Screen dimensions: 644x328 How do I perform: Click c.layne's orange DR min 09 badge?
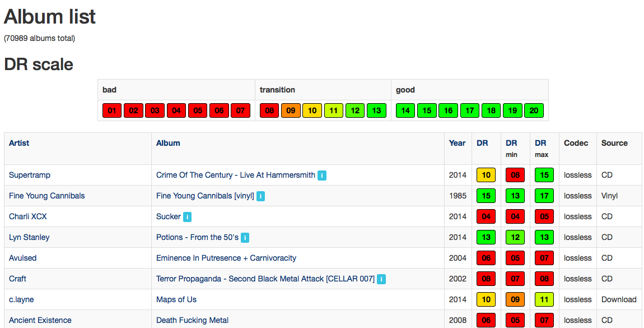[x=515, y=299]
